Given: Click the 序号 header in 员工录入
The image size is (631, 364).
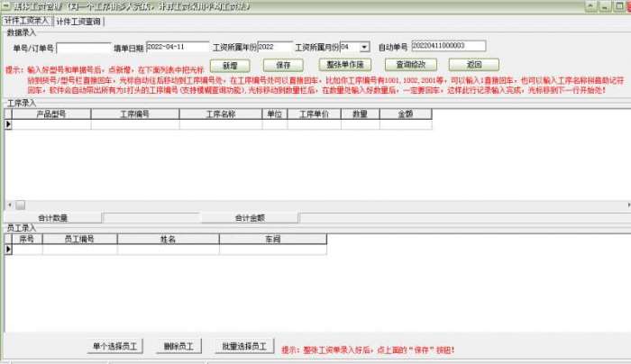Looking at the screenshot, I should pos(27,240).
